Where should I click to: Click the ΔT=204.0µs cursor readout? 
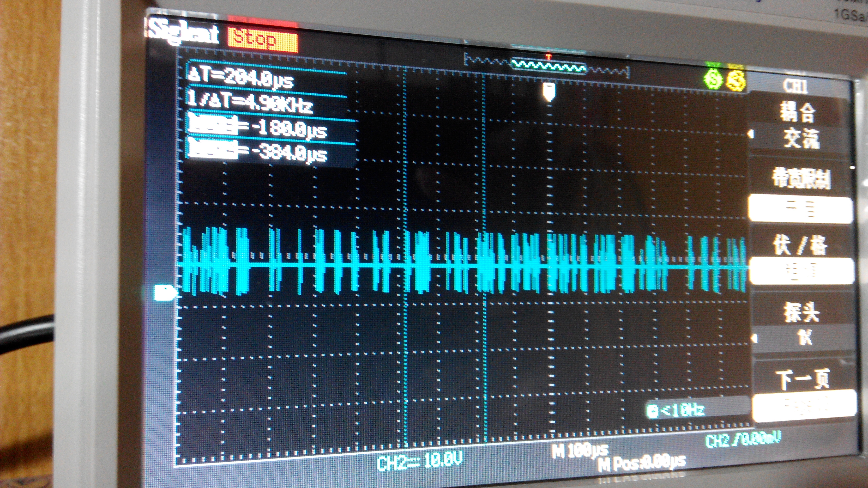[x=241, y=78]
